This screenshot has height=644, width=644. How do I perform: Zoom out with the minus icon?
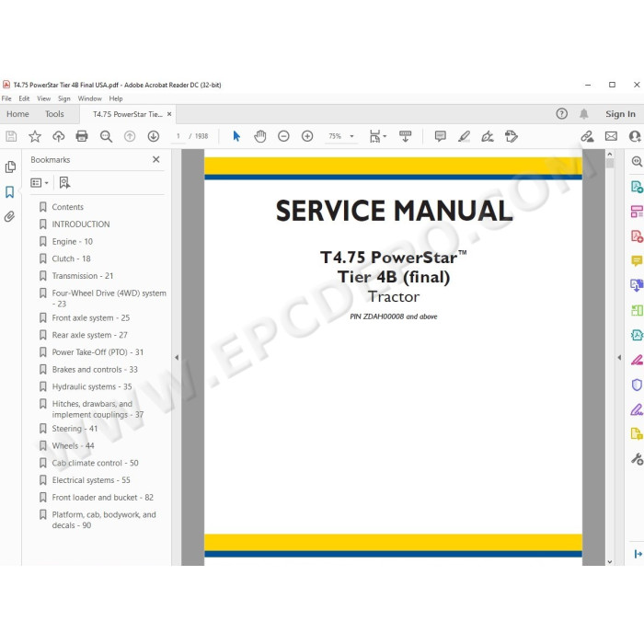click(x=283, y=136)
